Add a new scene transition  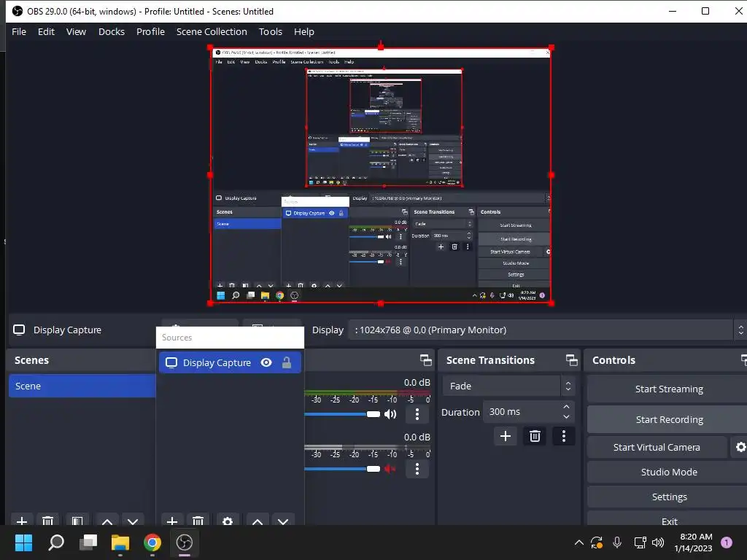[506, 436]
